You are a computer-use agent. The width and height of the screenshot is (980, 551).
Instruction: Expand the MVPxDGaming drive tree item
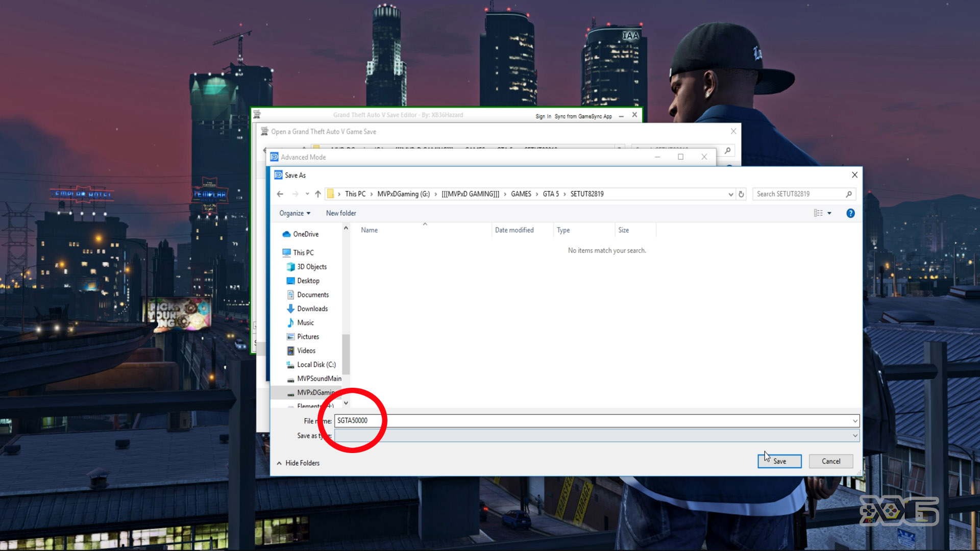284,392
